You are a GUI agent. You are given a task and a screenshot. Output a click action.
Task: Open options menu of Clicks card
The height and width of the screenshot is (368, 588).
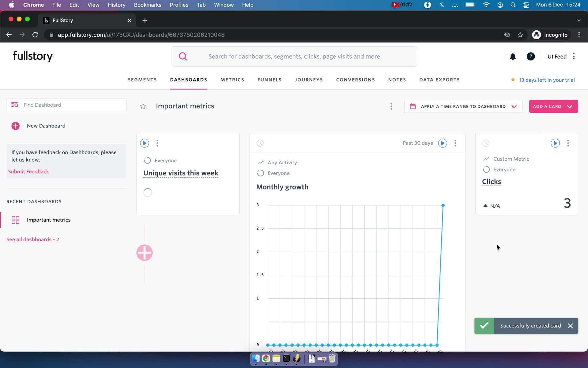568,143
